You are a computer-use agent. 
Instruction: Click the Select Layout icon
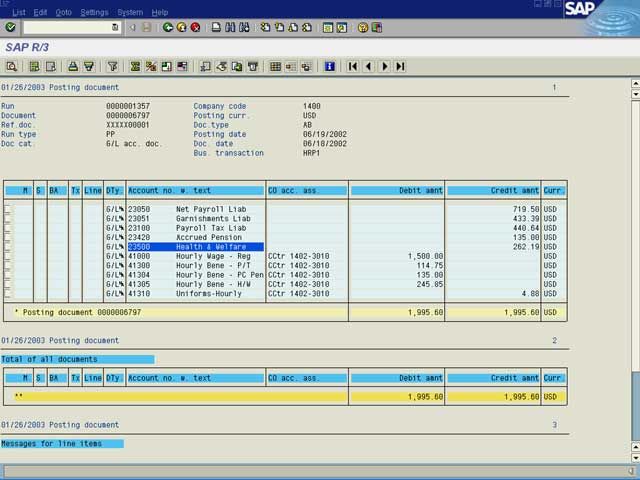tap(291, 66)
